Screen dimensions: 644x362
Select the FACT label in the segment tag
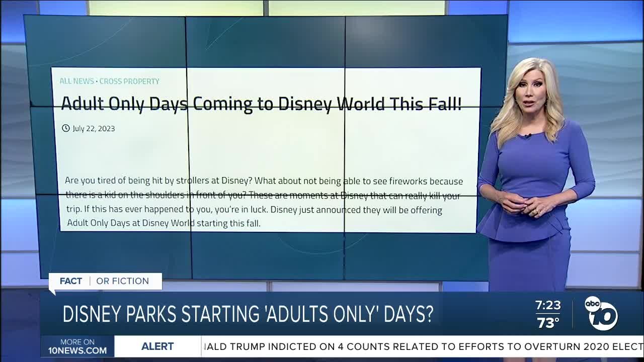[x=71, y=281]
